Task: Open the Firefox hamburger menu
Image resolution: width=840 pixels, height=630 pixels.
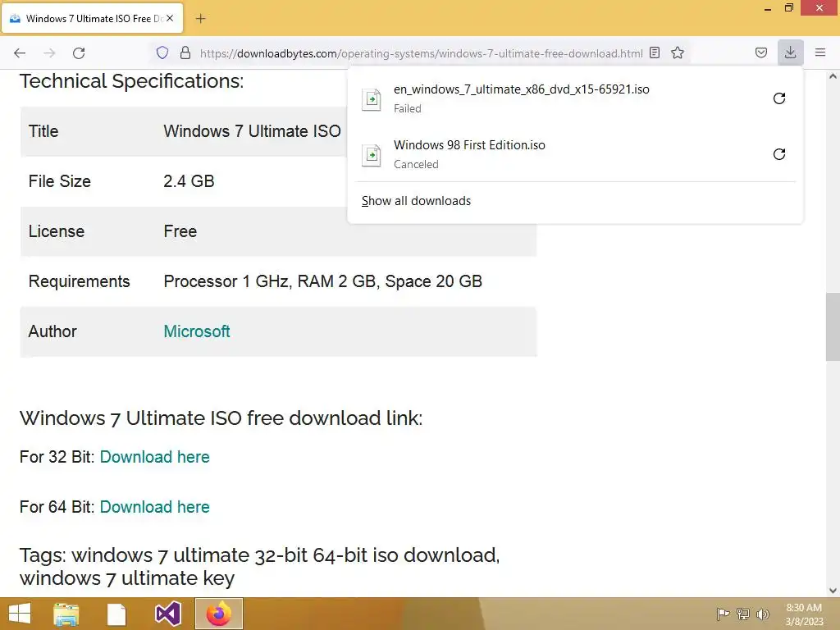Action: [820, 52]
